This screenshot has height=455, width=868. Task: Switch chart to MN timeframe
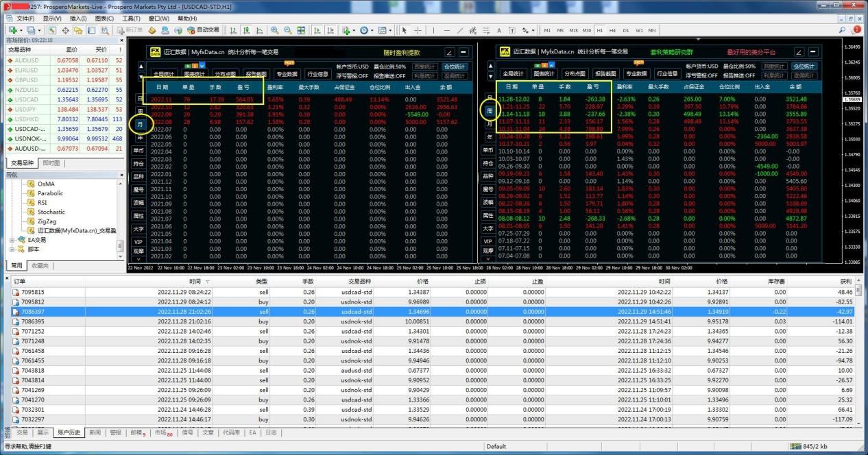pos(652,30)
